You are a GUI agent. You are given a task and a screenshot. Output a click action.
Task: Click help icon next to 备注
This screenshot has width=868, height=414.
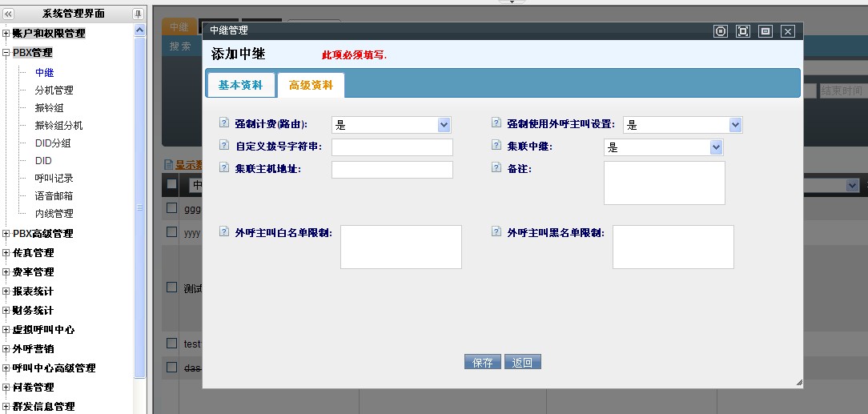tap(496, 168)
